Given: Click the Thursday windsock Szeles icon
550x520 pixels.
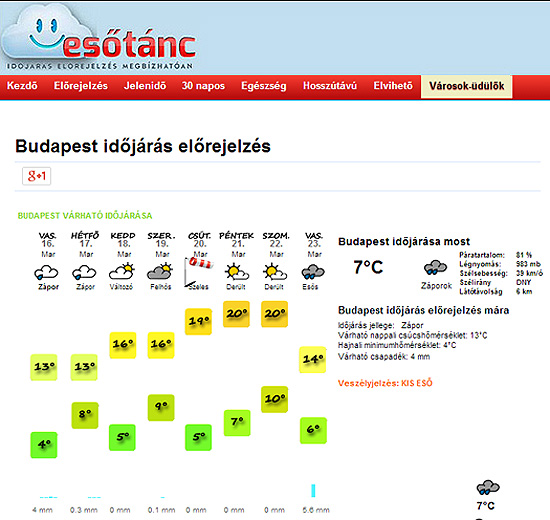Looking at the screenshot, I should [x=199, y=272].
